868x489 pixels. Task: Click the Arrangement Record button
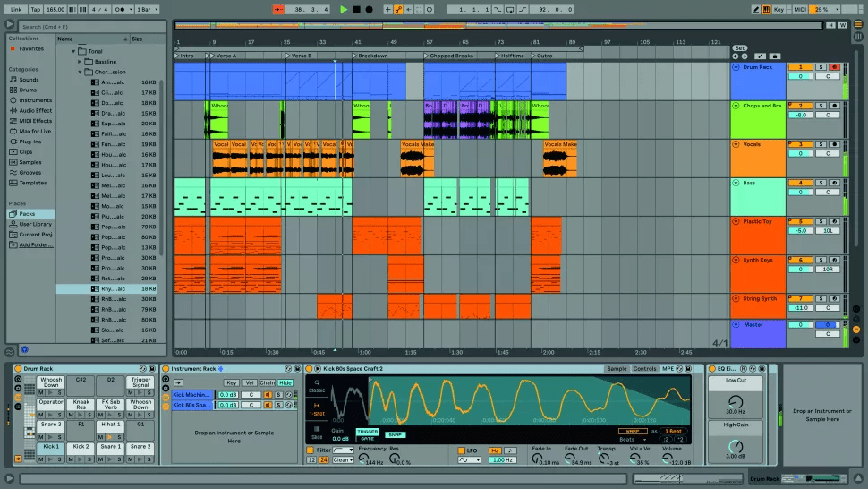[x=369, y=9]
